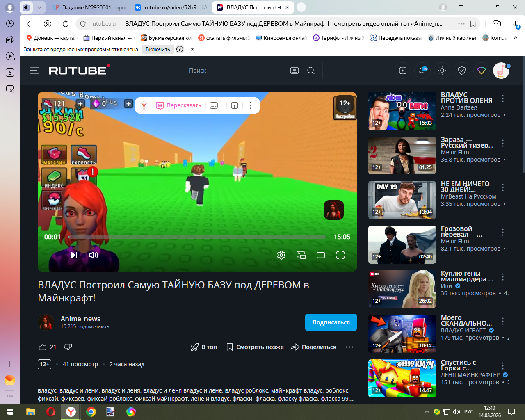Click the diamond icon in RUTUBE header
The width and height of the screenshot is (525, 420).
[482, 71]
